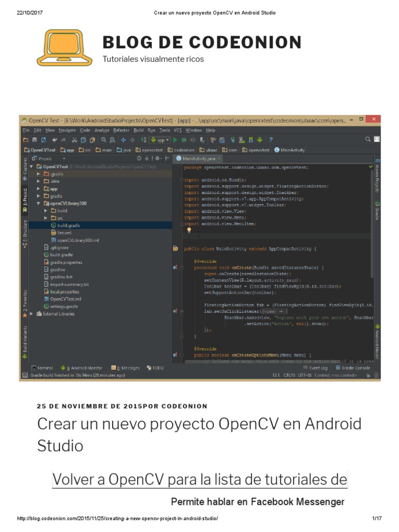Expand the .gradle folder node
Viewport: 399px width, 532px height.
point(38,174)
